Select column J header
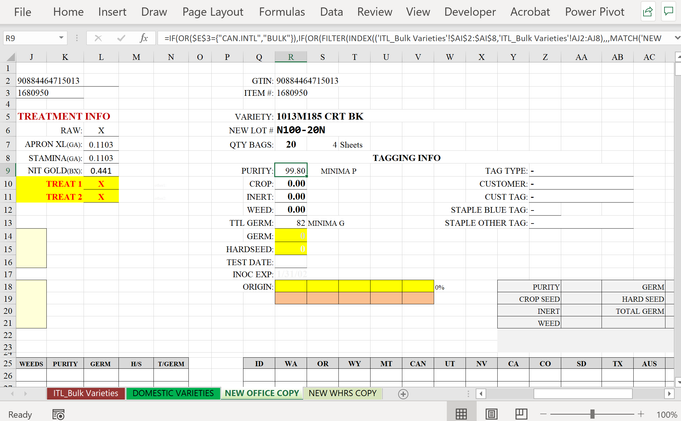This screenshot has width=681, height=421. pyautogui.click(x=31, y=57)
